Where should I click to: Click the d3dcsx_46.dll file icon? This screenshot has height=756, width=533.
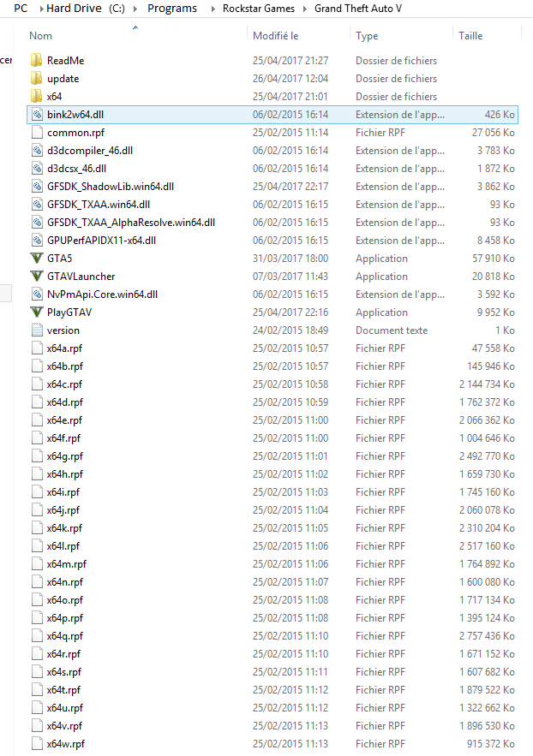tap(37, 169)
